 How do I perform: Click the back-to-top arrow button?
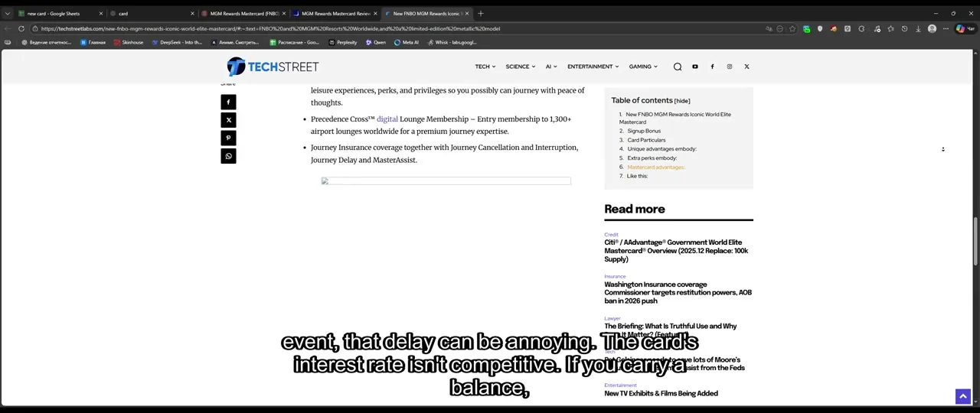click(962, 396)
